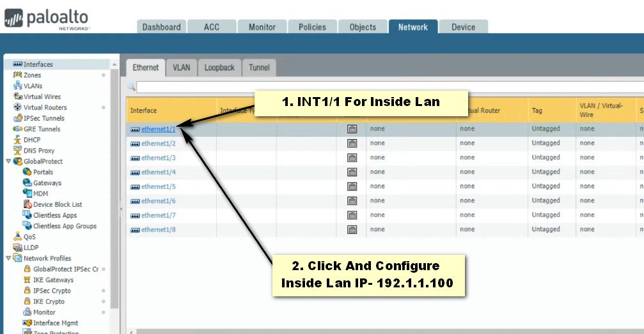Open Device Block List
Viewport: 644px width, 334px height.
57,204
